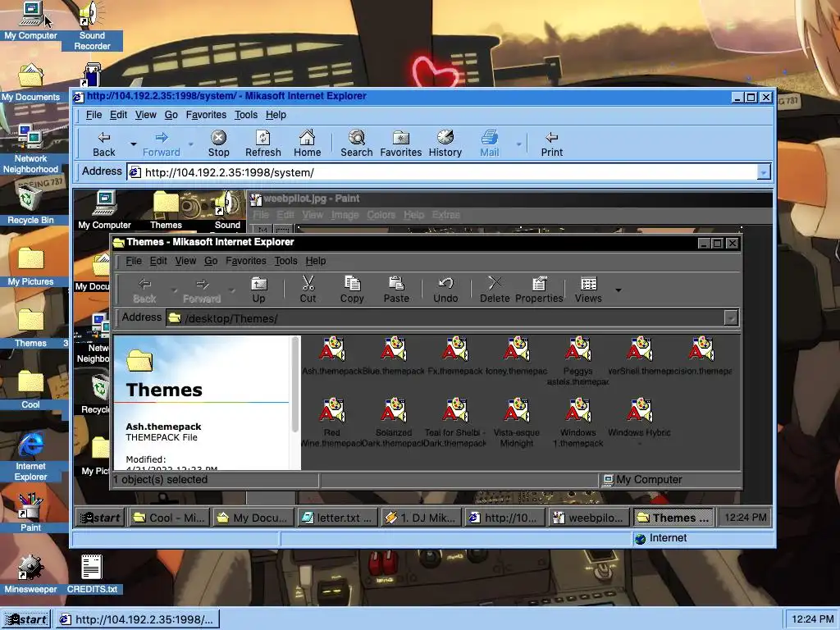Viewport: 840px width, 630px height.
Task: Switch to the DJ Mik inner taskbar item
Action: [x=422, y=518]
